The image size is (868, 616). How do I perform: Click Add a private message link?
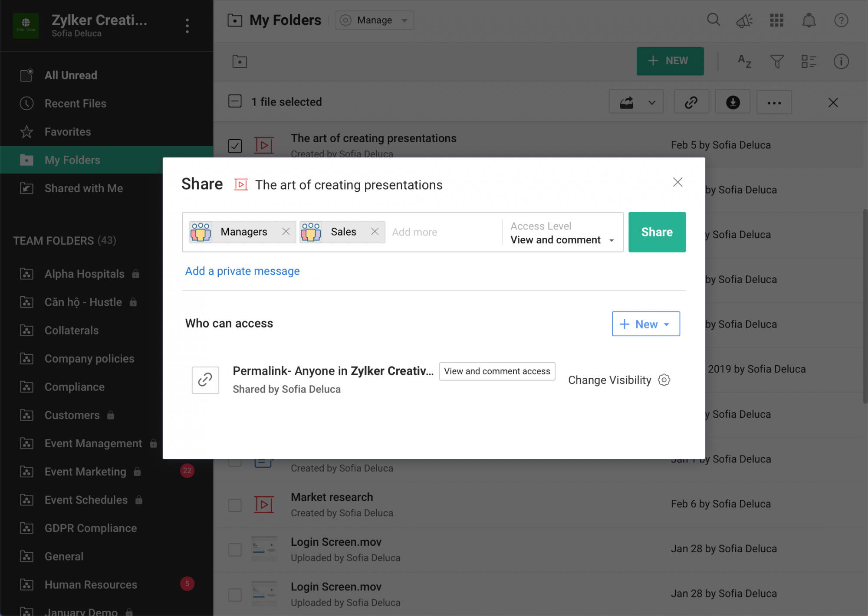242,271
